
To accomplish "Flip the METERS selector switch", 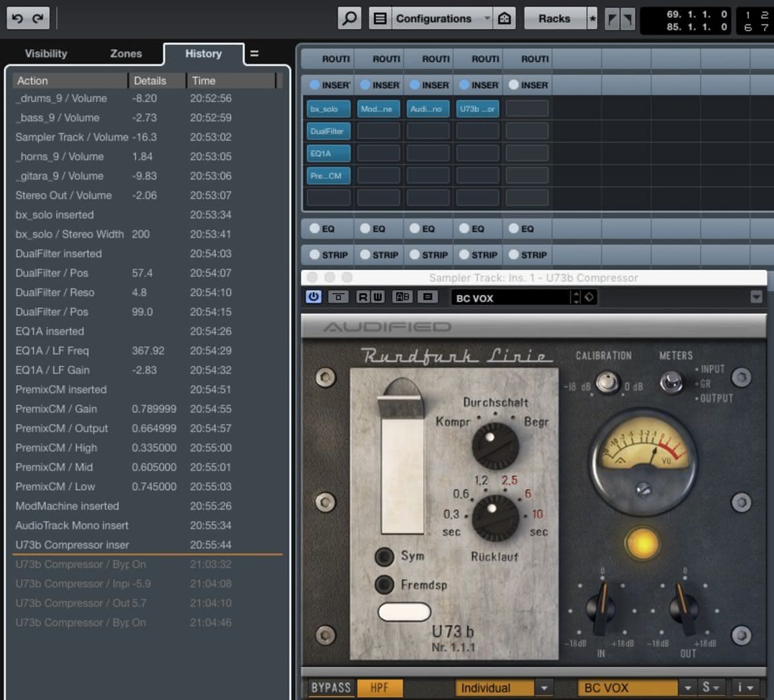I will click(x=671, y=382).
